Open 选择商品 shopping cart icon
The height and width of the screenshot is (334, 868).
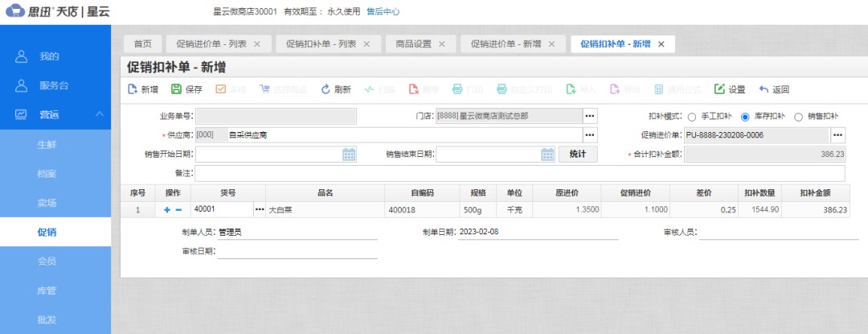coord(264,89)
